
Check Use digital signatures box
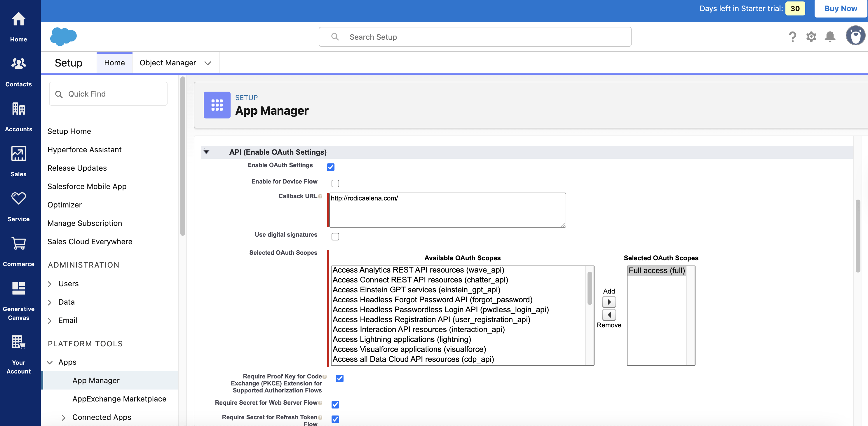[x=335, y=237]
